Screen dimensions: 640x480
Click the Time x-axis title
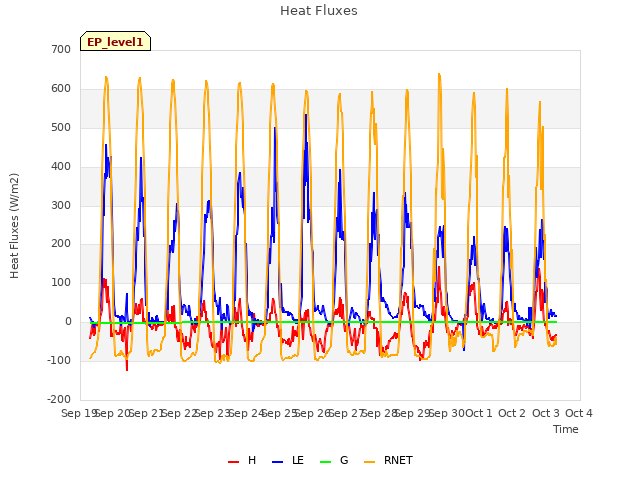point(566,429)
